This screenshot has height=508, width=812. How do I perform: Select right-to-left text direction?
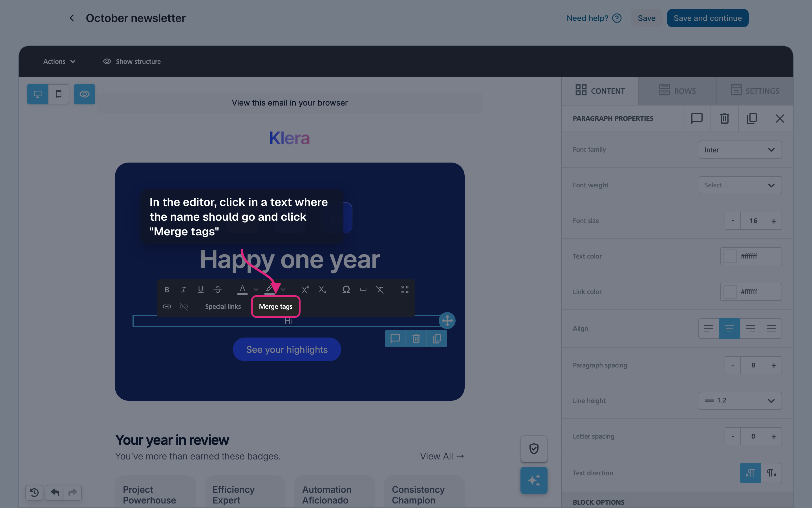click(771, 473)
